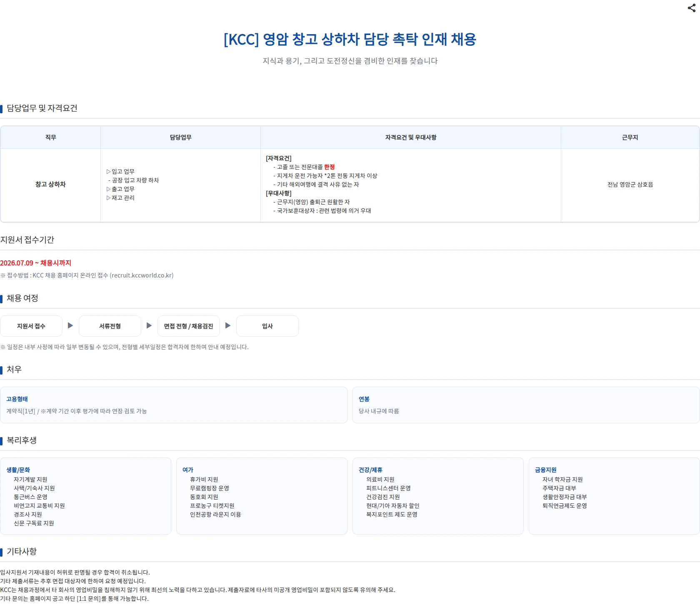Click the 고용형태 card title

click(17, 399)
